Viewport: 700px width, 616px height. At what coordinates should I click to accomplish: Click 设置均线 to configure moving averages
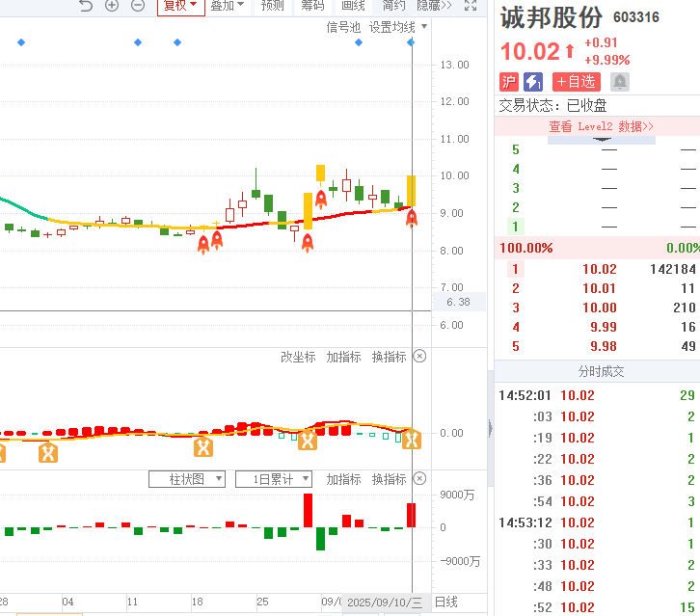[x=392, y=28]
